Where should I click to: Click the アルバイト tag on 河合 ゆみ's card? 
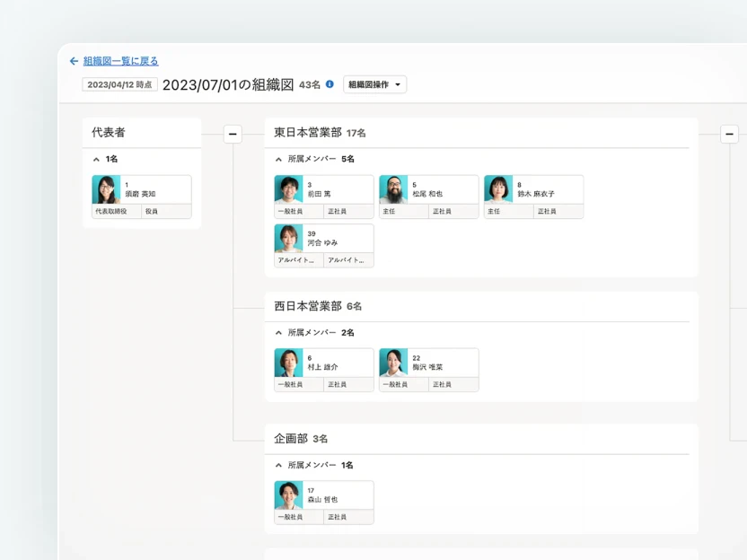[x=298, y=258]
